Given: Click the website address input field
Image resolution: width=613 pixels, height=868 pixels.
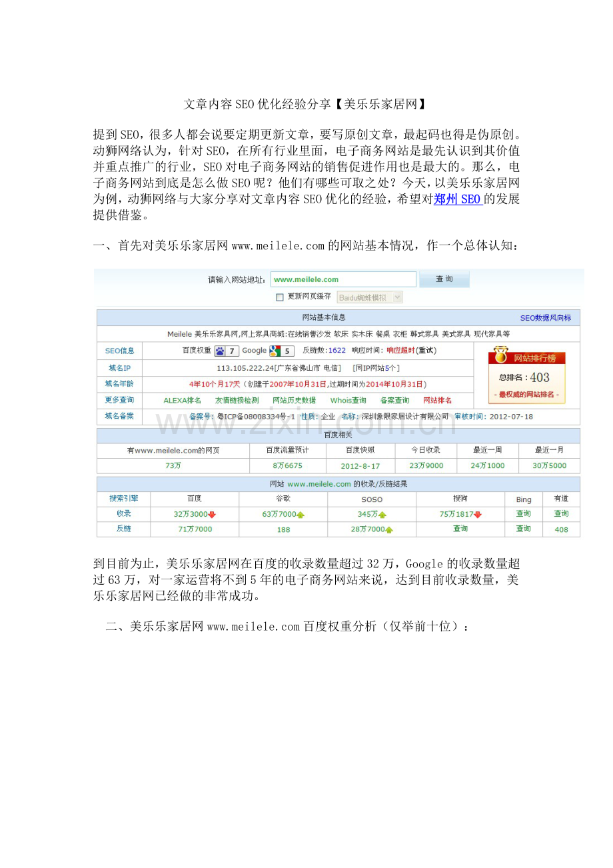Looking at the screenshot, I should [343, 279].
